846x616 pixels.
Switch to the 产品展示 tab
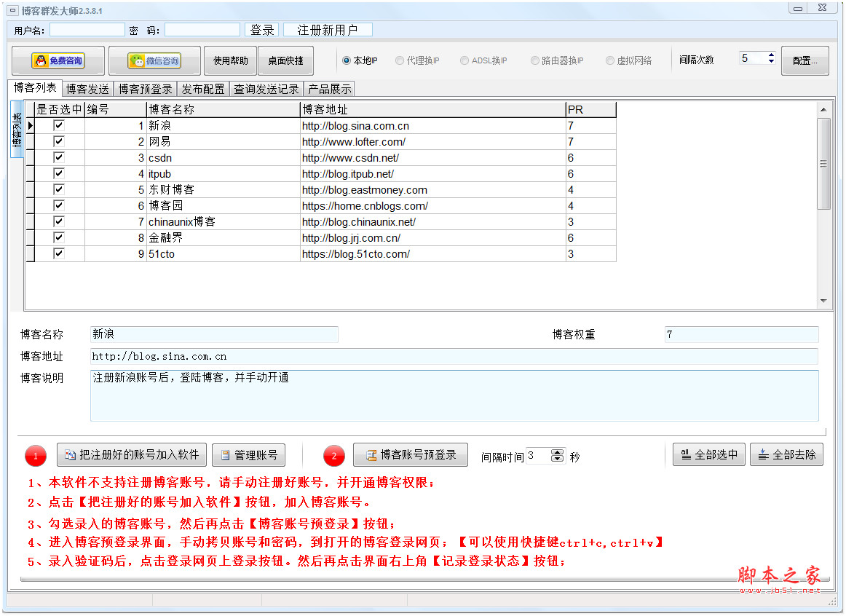coord(330,89)
